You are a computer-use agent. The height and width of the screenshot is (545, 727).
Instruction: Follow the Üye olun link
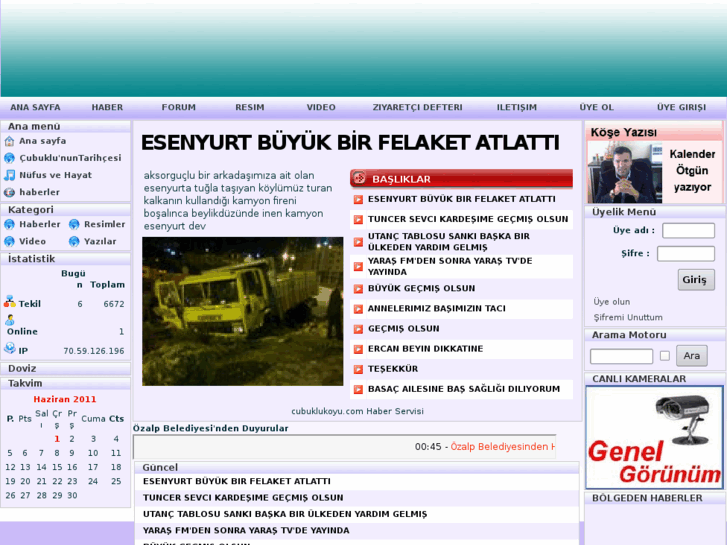pyautogui.click(x=612, y=302)
